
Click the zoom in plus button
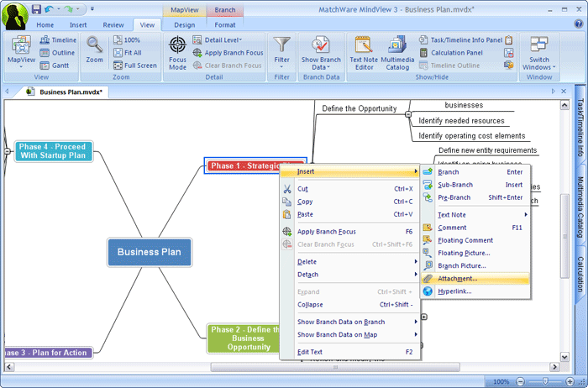click(x=570, y=381)
